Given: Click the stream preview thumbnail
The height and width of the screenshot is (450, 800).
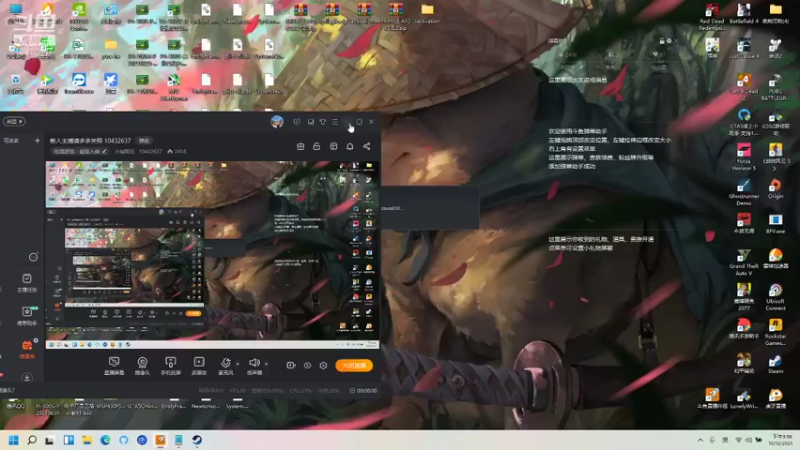Looking at the screenshot, I should pyautogui.click(x=213, y=255).
